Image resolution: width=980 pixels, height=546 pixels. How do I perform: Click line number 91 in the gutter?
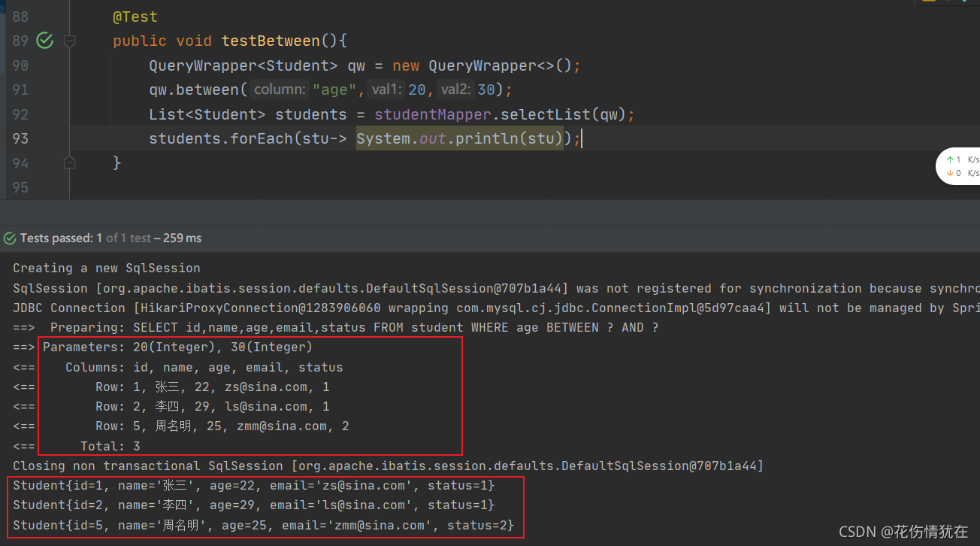click(20, 90)
